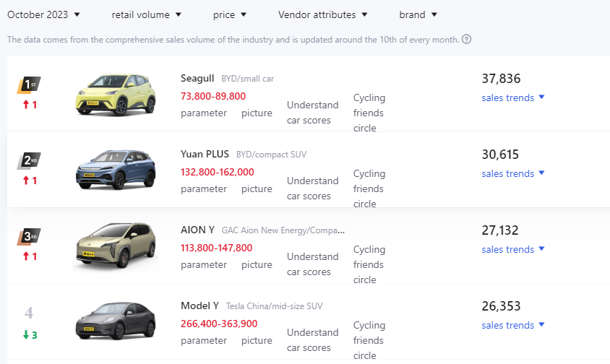This screenshot has width=610, height=364.
Task: Click the Yuan PLUS car thumbnail
Action: click(116, 170)
